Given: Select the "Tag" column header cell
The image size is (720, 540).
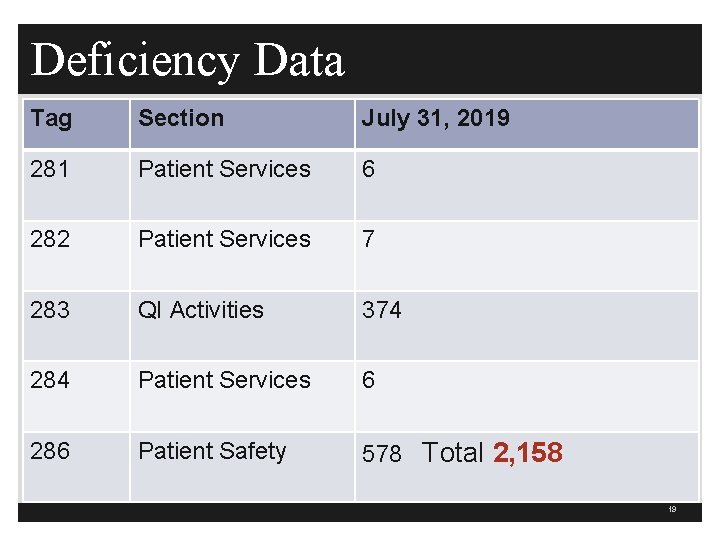Looking at the screenshot, I should tap(51, 118).
